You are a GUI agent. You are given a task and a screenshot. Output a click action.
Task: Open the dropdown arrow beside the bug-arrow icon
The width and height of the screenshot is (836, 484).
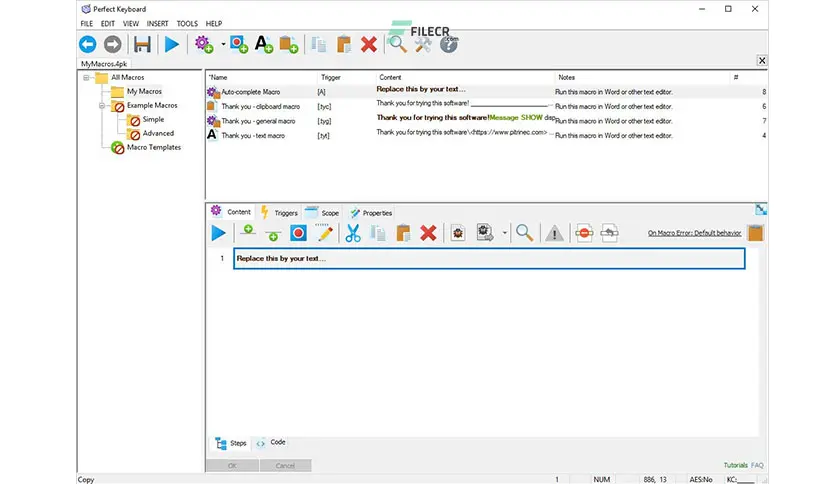click(504, 233)
